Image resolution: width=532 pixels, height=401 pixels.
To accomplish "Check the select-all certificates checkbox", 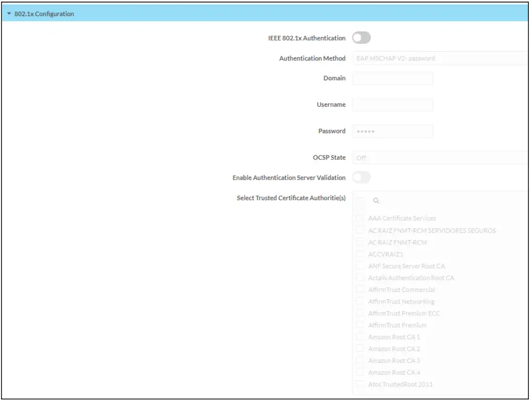I will pyautogui.click(x=360, y=201).
